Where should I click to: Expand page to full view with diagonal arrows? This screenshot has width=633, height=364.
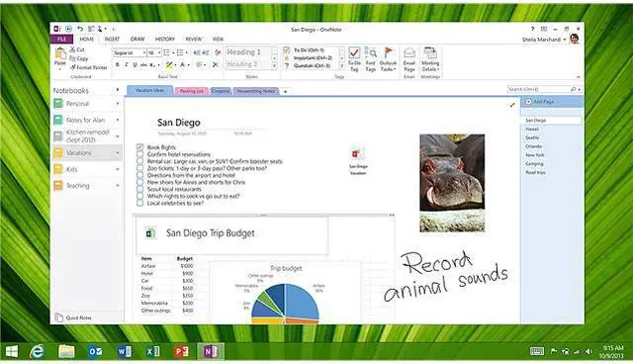point(512,105)
